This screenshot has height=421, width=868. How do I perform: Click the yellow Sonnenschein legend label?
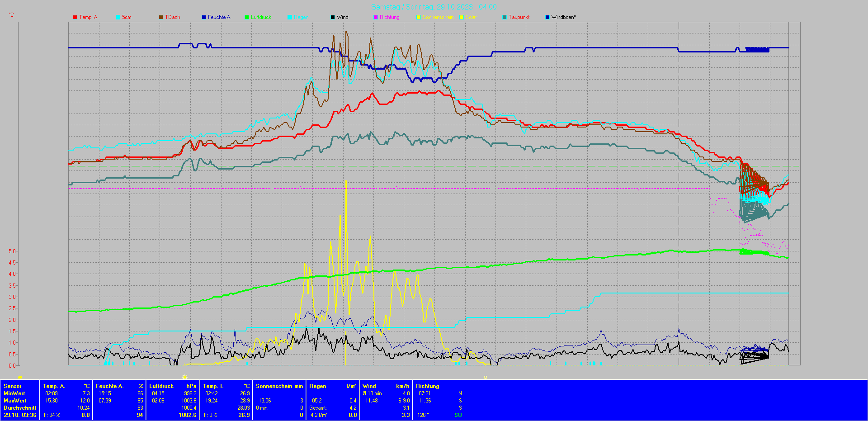coord(438,17)
